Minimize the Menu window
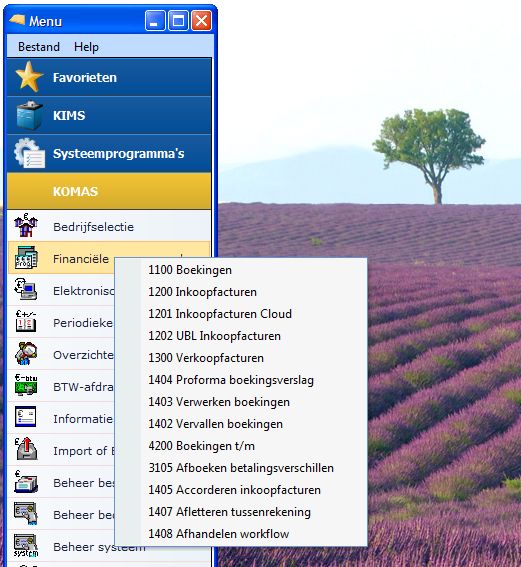 [x=155, y=21]
